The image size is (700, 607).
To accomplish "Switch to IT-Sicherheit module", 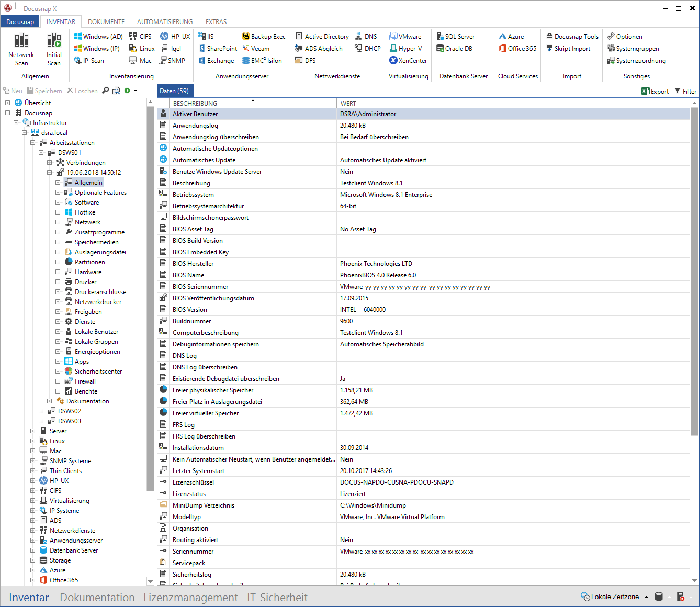I will click(277, 597).
